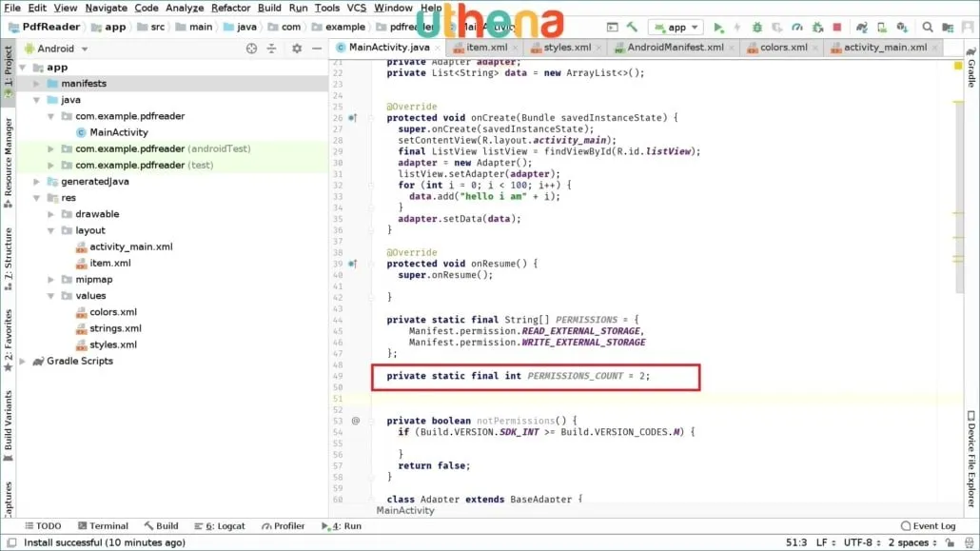980x551 pixels.
Task: Run the app with the green play icon
Action: click(x=718, y=27)
